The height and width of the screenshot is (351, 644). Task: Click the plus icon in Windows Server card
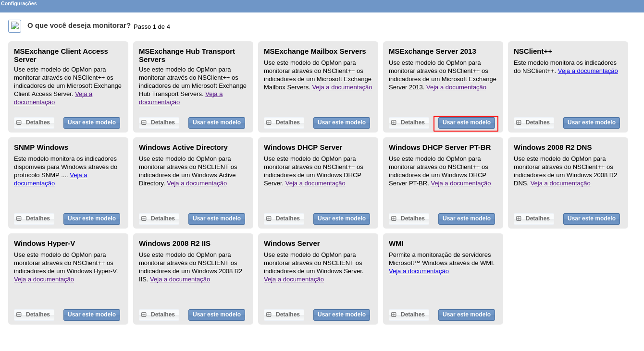click(269, 315)
